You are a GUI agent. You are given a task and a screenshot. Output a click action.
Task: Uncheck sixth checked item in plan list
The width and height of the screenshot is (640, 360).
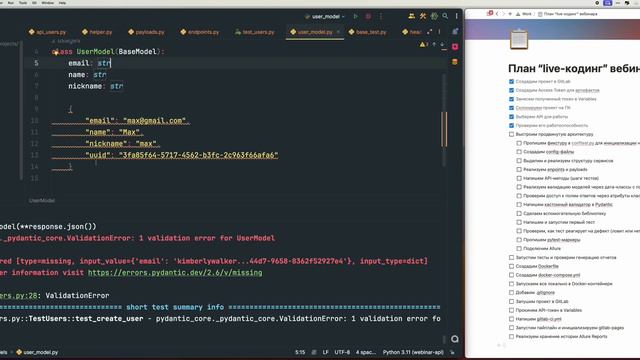(511, 125)
